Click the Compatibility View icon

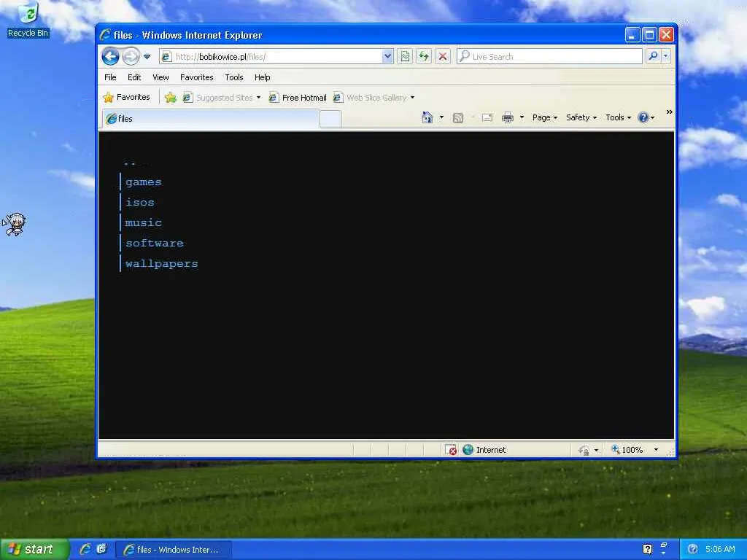tap(405, 57)
